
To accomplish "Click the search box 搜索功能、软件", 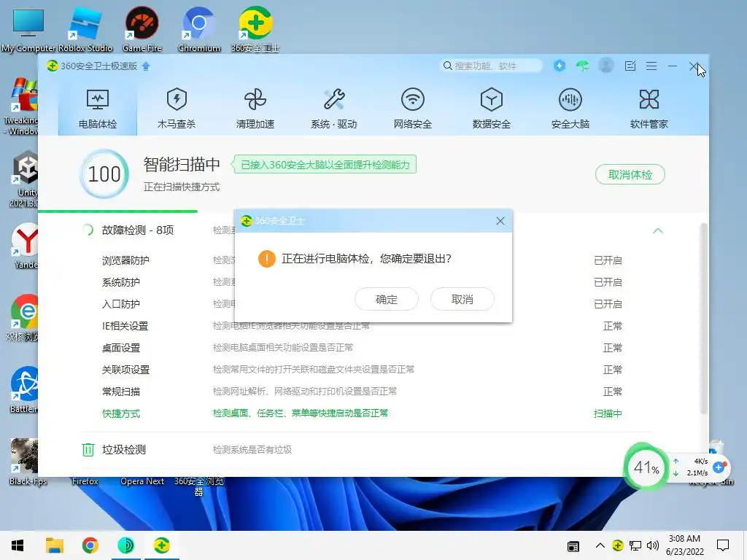I will click(x=491, y=66).
